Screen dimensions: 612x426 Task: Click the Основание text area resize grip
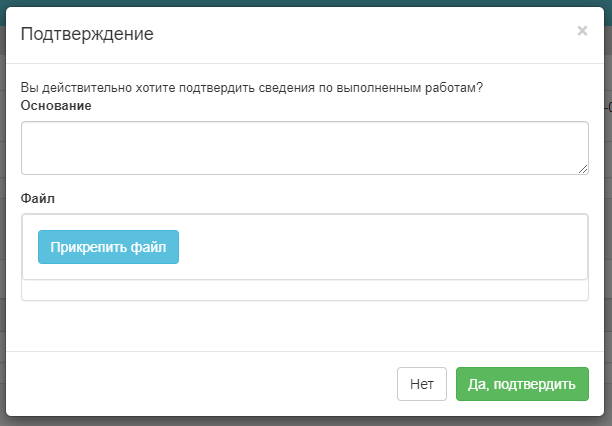pyautogui.click(x=583, y=169)
